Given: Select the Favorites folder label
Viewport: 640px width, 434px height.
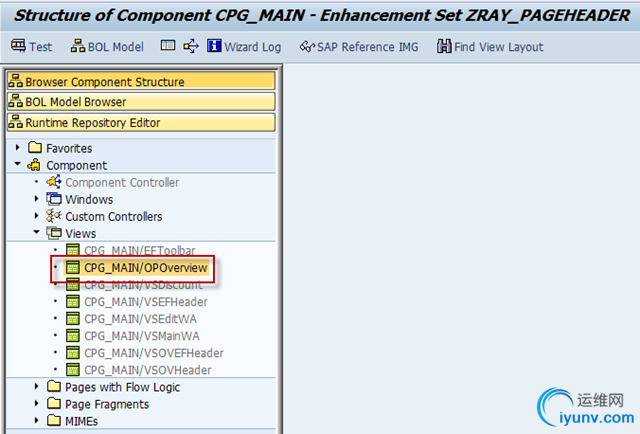Looking at the screenshot, I should click(x=69, y=148).
